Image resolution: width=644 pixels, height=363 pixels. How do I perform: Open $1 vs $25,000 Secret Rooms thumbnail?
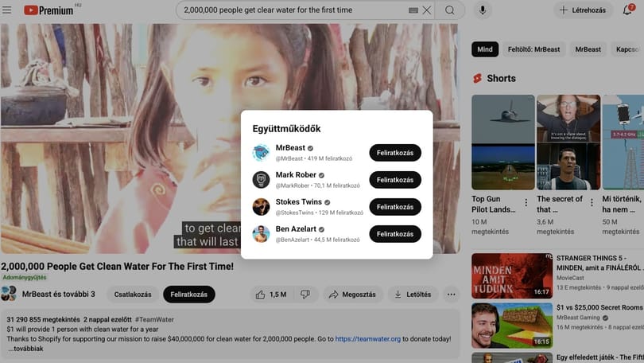tap(512, 326)
